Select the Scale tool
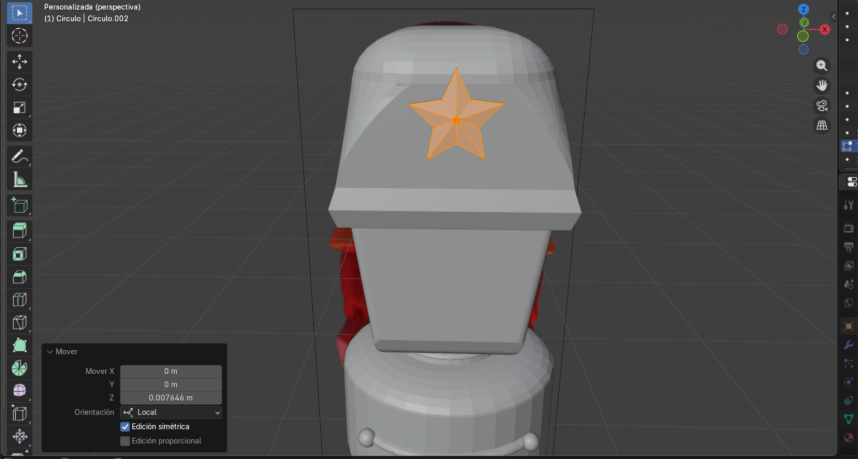The image size is (858, 459). [x=19, y=107]
